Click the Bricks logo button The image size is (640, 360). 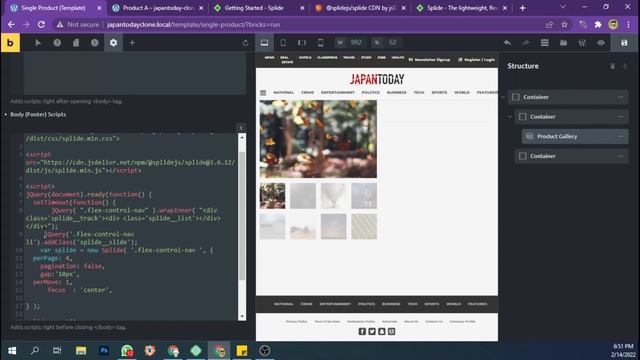[10, 42]
